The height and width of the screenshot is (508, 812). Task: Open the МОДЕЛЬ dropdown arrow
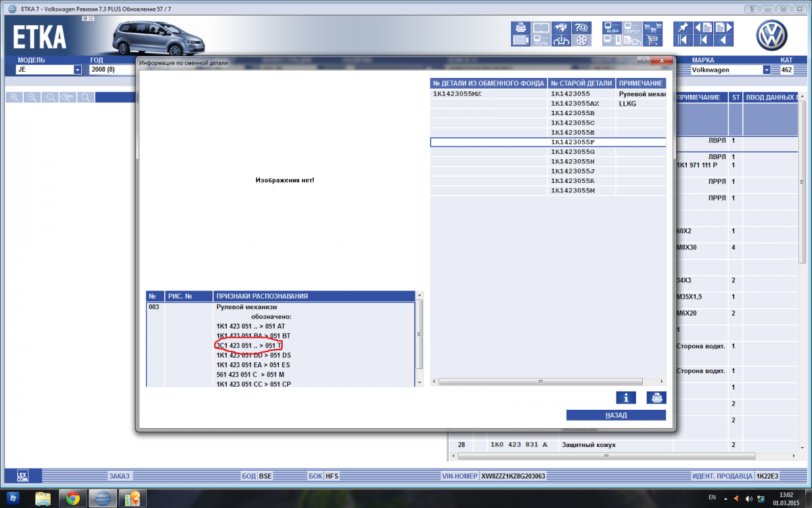[x=77, y=70]
